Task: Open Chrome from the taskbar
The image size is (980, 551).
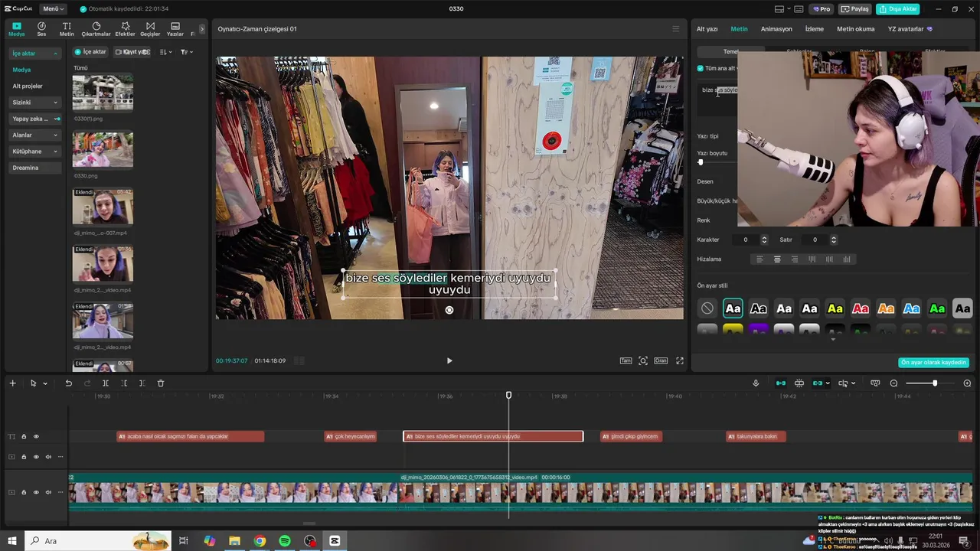Action: point(260,541)
